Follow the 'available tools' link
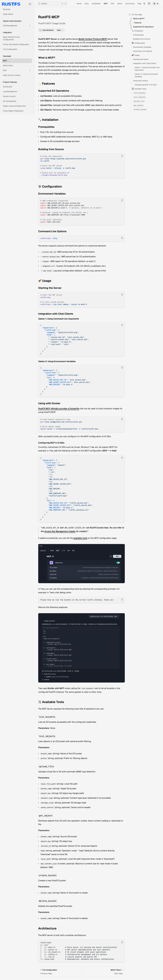Viewport: 163px width, 980px height. 80,538
